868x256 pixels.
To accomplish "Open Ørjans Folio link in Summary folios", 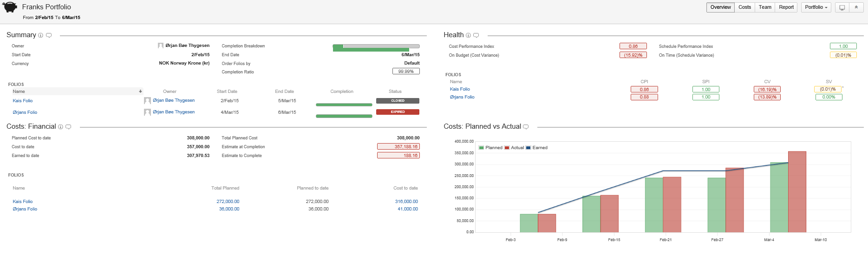I will click(x=25, y=112).
